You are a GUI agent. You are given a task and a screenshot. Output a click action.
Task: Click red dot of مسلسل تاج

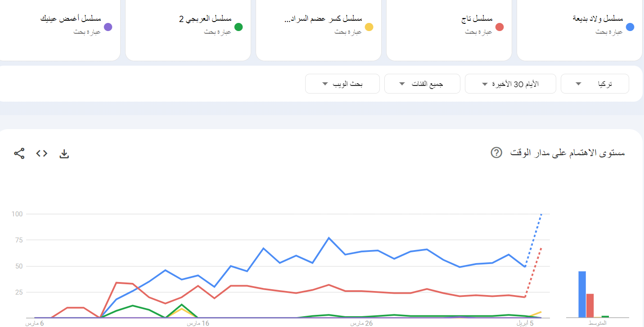click(x=500, y=27)
